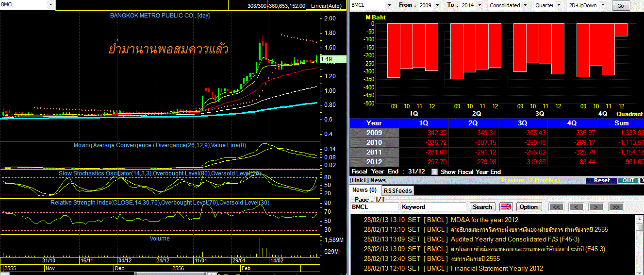
Task: Click the Fiscal Year End : 31/12 label
Action: click(x=389, y=172)
